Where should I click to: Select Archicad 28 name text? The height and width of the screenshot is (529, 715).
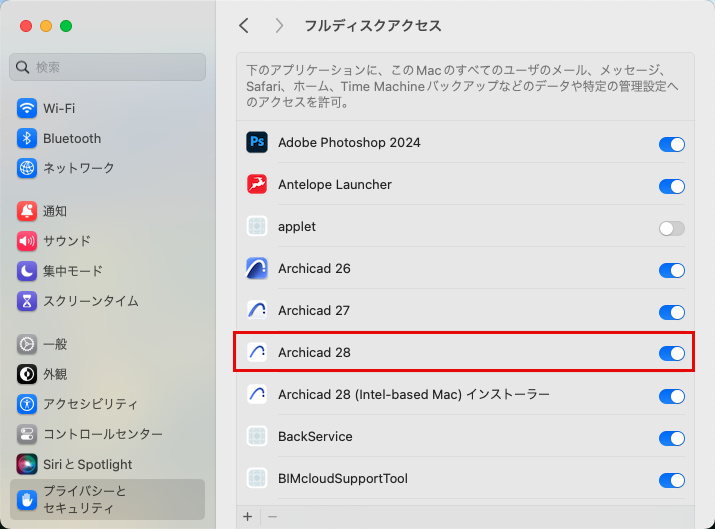(x=315, y=353)
